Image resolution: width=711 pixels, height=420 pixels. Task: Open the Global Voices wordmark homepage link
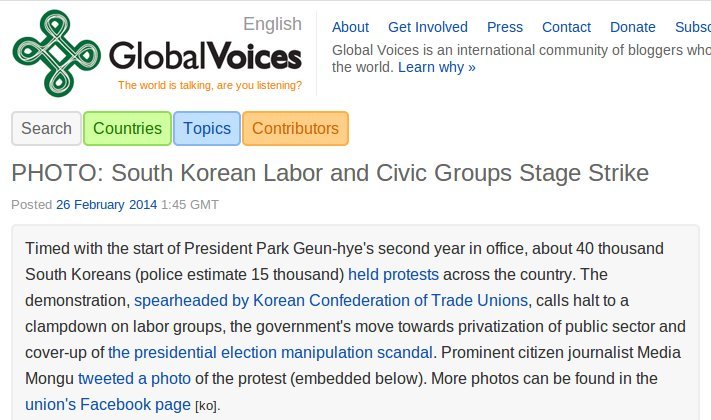pos(205,56)
